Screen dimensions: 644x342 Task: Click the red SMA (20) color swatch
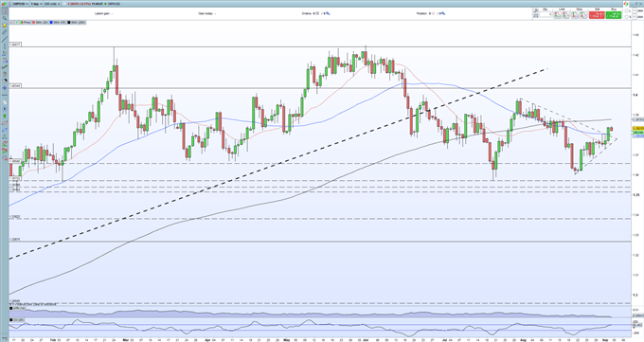pos(34,22)
